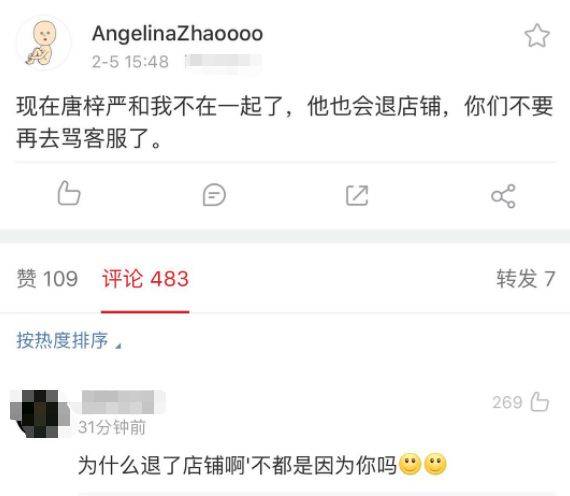570x496 pixels.
Task: Open the commenter's pixelated avatar
Action: [x=40, y=414]
